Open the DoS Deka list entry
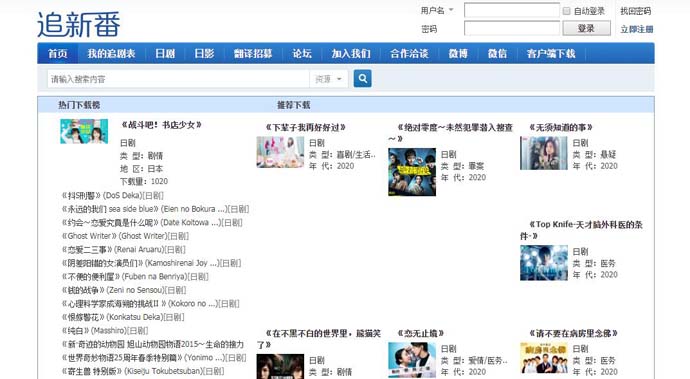This screenshot has width=690, height=379. pyautogui.click(x=113, y=195)
